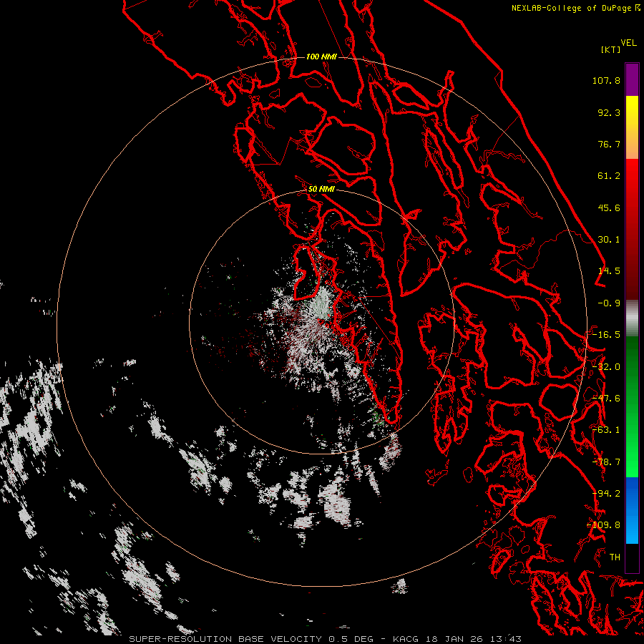The width and height of the screenshot is (644, 644).
Task: Click the -78.7 value on velocity scale
Action: pyautogui.click(x=606, y=462)
